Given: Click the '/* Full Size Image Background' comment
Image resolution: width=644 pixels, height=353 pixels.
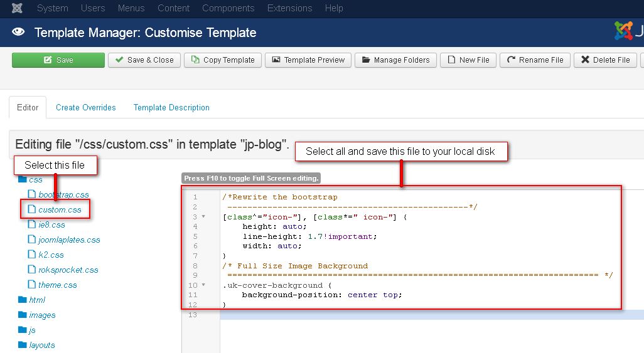Looking at the screenshot, I should 295,266.
